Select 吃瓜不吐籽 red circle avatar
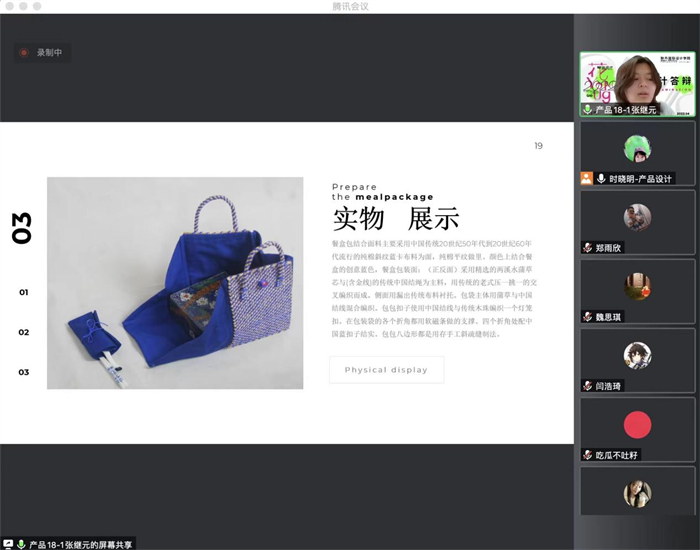Screen dimensions: 700x550 click(637, 425)
